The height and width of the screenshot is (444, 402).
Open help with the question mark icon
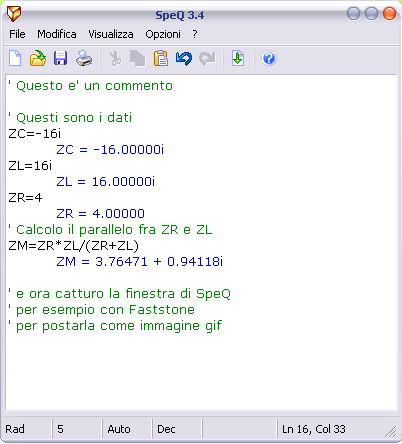[x=269, y=58]
